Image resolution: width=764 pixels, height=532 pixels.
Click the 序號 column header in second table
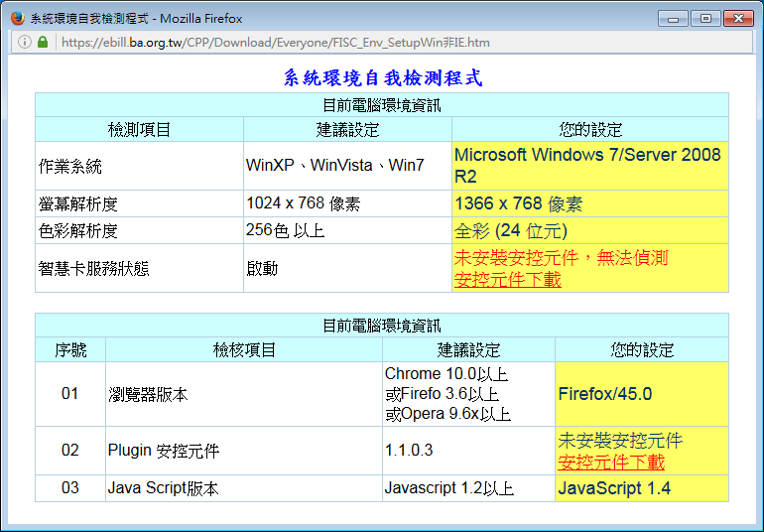[x=69, y=350]
